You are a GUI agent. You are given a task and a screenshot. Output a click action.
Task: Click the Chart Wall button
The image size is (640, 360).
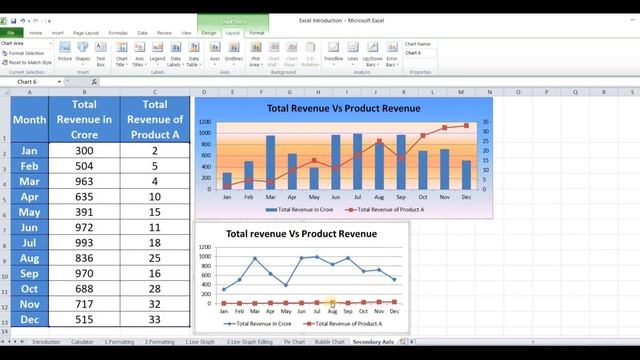[x=273, y=53]
